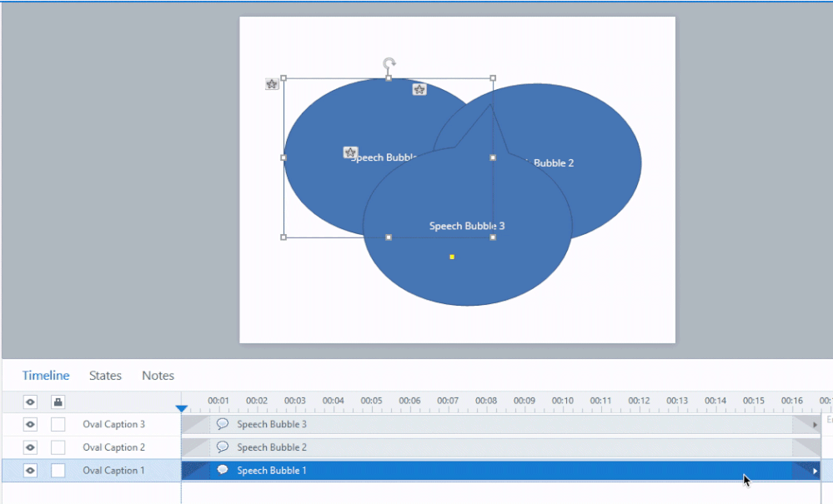This screenshot has height=504, width=833.
Task: Click the yellow adjustment handle on the speech bubble
Action: (x=452, y=257)
